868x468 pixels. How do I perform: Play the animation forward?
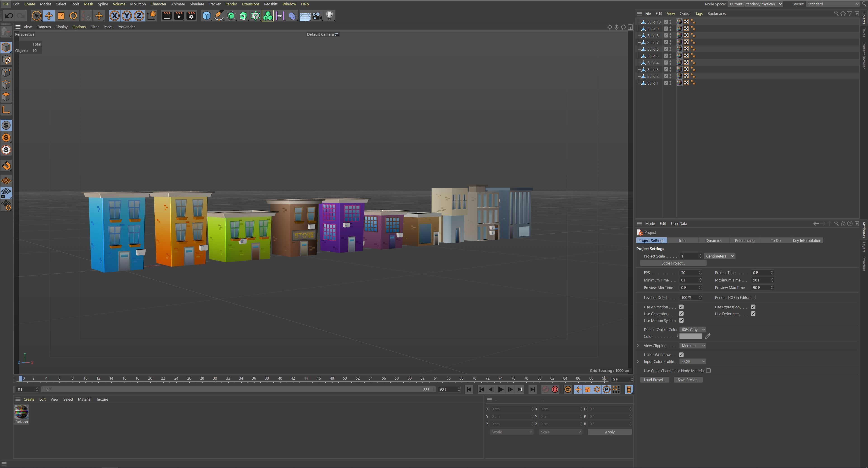tap(501, 390)
